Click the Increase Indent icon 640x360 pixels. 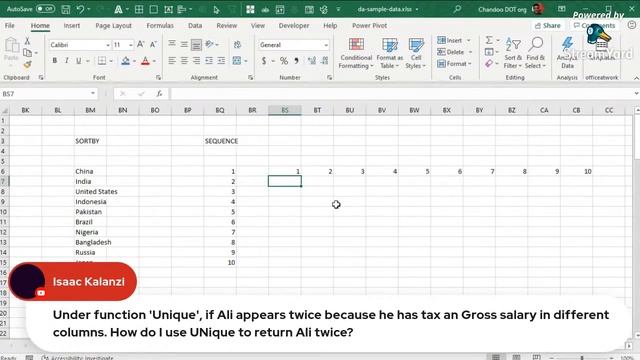(x=221, y=61)
